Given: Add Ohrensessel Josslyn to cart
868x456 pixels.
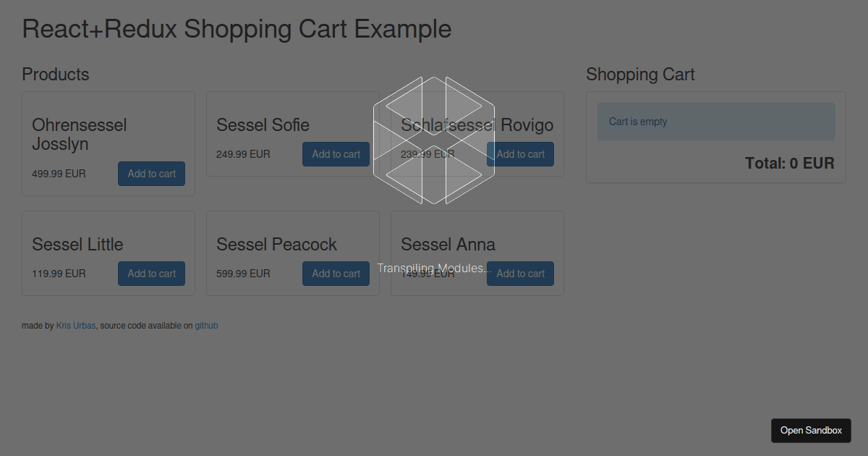Looking at the screenshot, I should tap(151, 174).
